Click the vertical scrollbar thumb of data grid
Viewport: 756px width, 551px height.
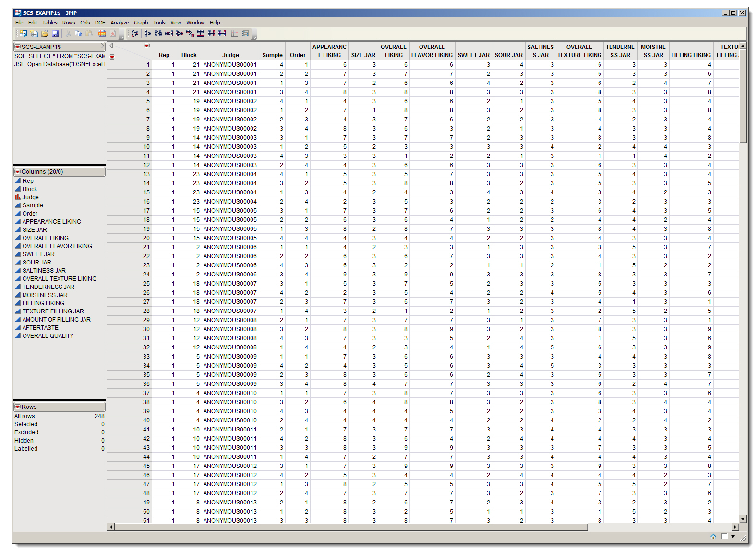point(743,96)
